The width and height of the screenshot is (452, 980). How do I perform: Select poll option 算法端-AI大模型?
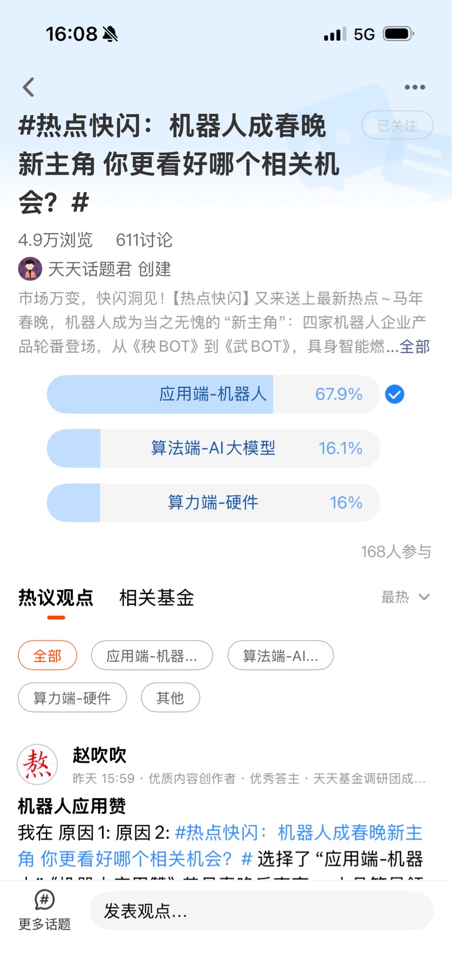click(x=213, y=449)
